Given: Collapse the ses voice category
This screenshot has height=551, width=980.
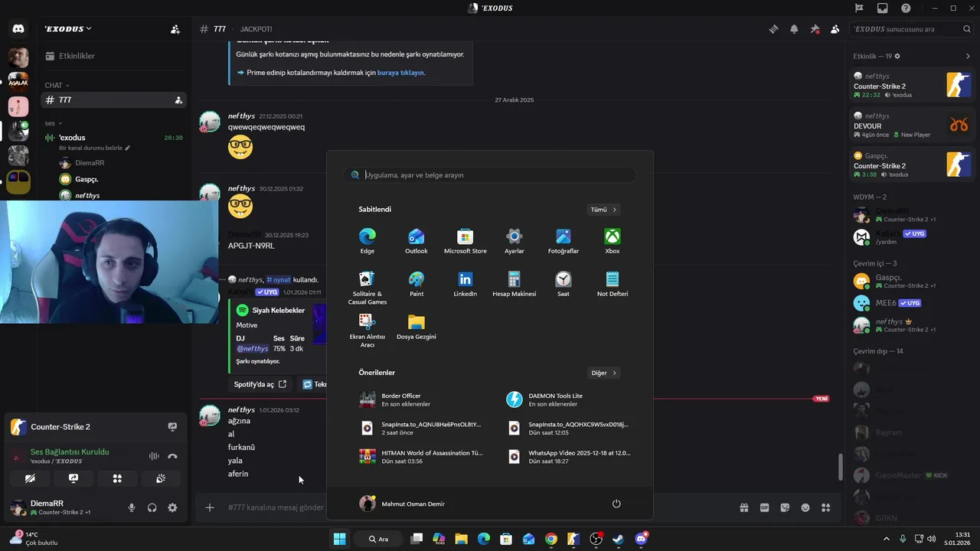Looking at the screenshot, I should click(x=54, y=123).
